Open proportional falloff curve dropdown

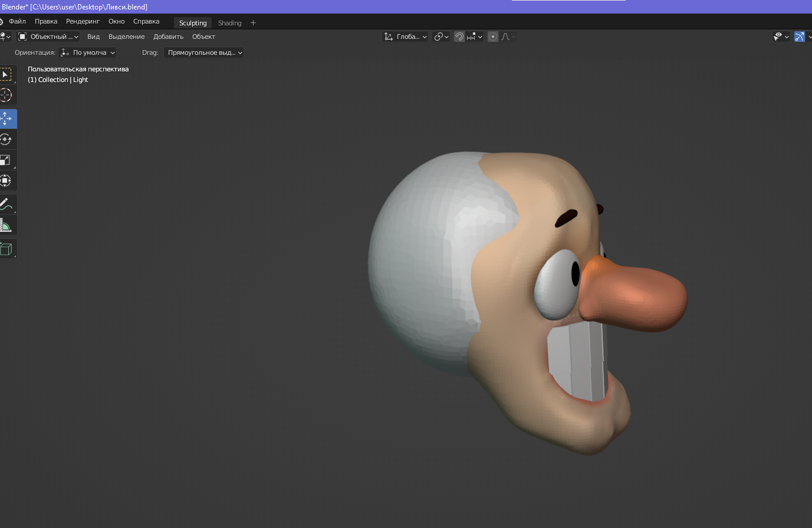(x=508, y=37)
